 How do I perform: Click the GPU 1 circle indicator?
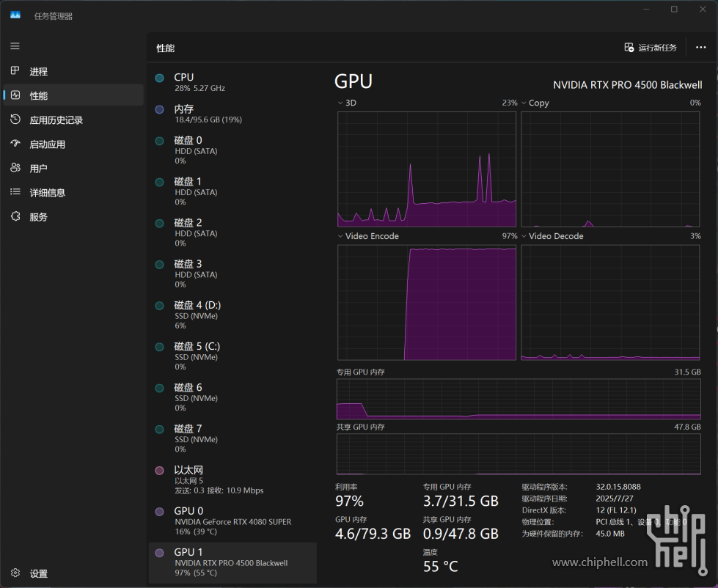point(159,553)
